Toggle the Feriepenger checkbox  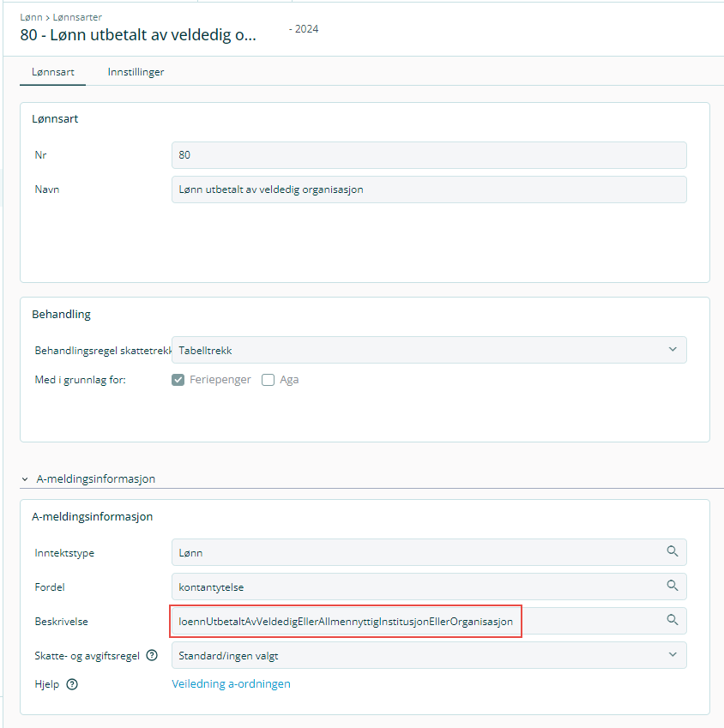point(178,380)
